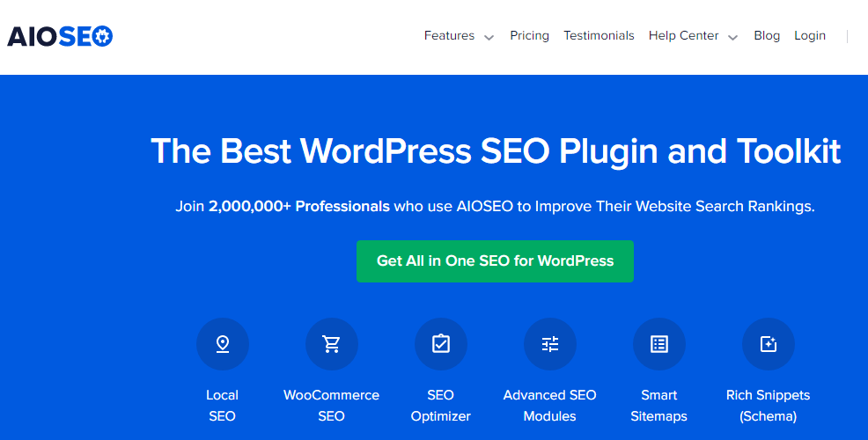868x440 pixels.
Task: Click the Local SEO label
Action: pyautogui.click(x=222, y=405)
